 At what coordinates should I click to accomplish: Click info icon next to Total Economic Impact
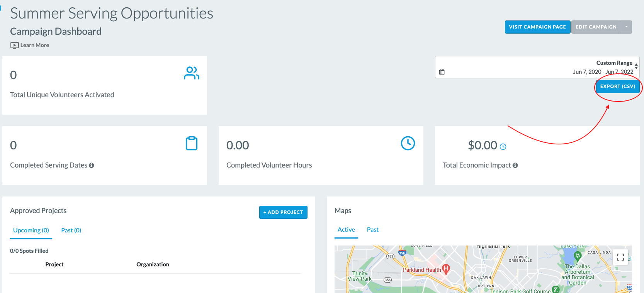515,165
